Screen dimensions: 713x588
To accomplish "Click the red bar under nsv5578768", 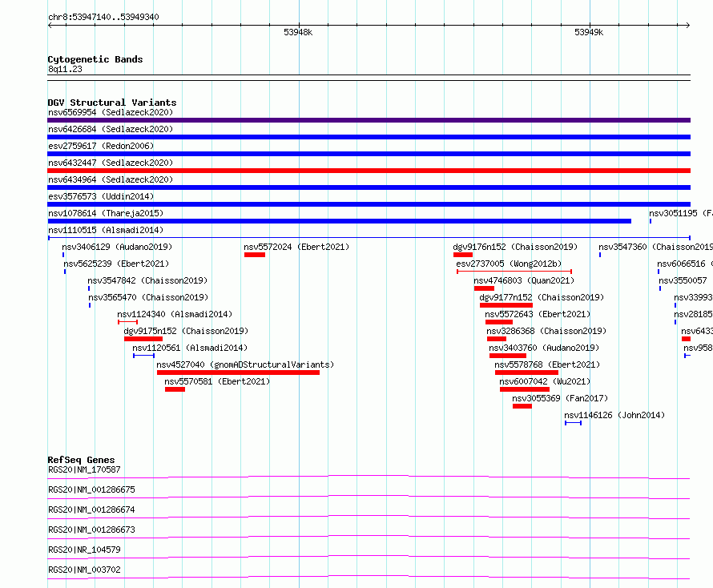I will pyautogui.click(x=526, y=373).
